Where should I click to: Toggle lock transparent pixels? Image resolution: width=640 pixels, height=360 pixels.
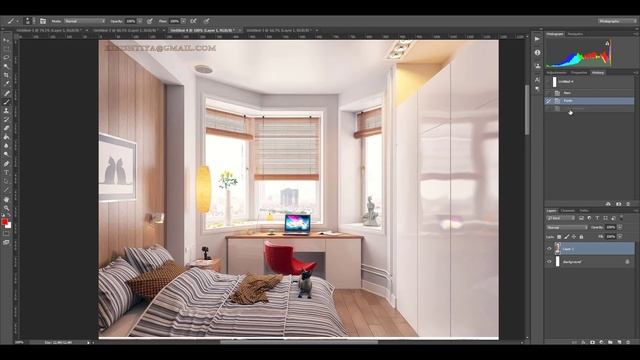click(x=559, y=237)
